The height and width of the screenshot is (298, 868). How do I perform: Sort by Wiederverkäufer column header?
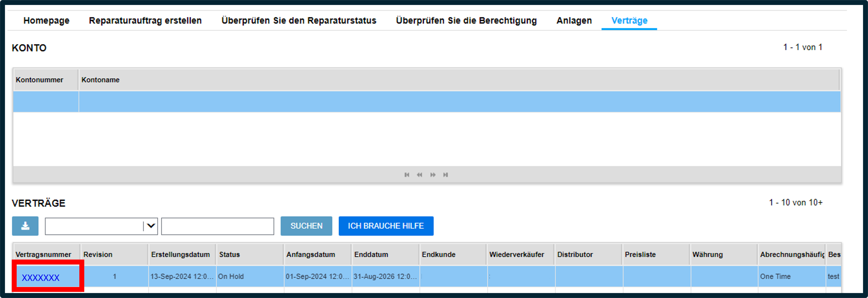tap(521, 255)
